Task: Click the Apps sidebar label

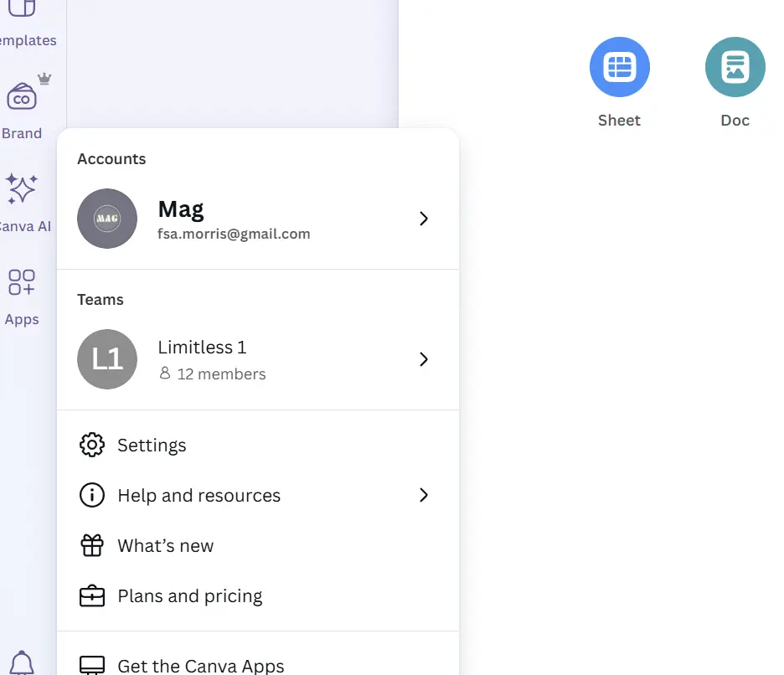Action: (22, 320)
